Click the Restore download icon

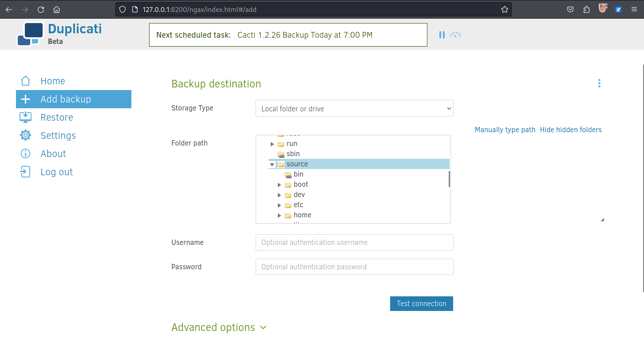(25, 117)
